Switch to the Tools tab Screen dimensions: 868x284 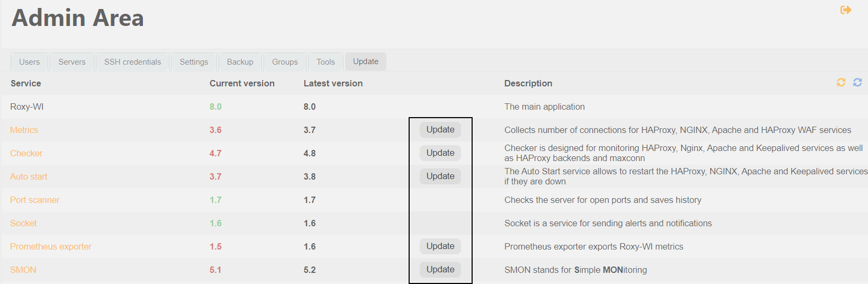[325, 62]
